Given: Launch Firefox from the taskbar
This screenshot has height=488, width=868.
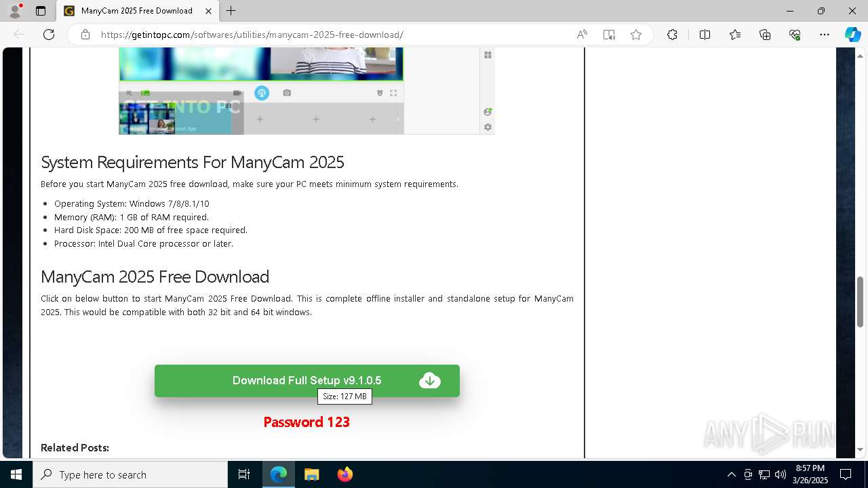Looking at the screenshot, I should [344, 474].
